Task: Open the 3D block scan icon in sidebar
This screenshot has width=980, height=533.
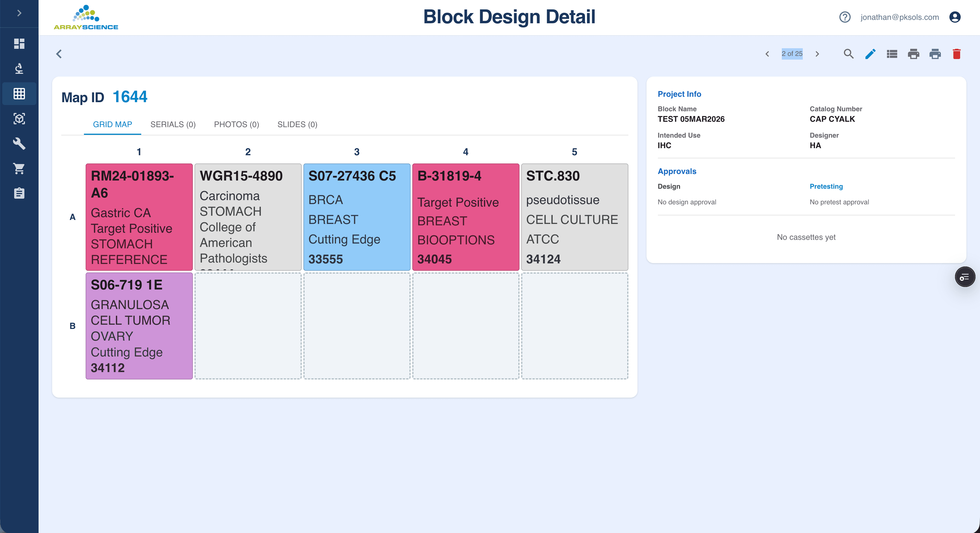Action: (x=19, y=119)
